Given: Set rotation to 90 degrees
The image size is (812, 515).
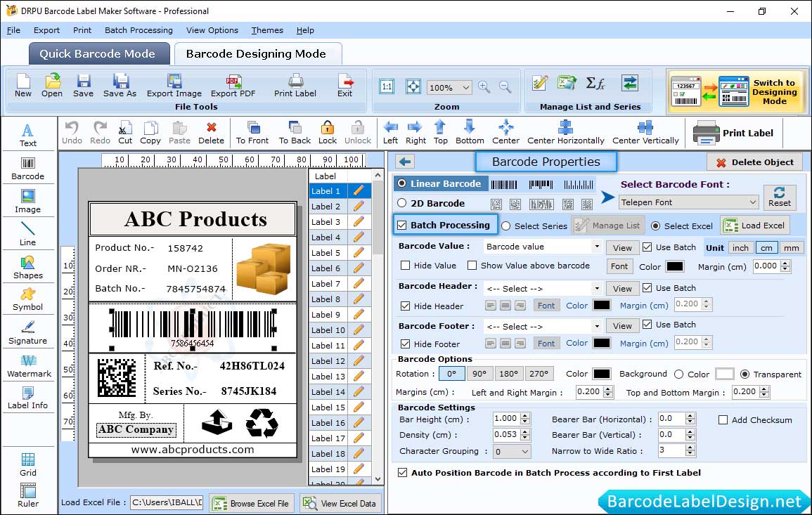Looking at the screenshot, I should [479, 374].
